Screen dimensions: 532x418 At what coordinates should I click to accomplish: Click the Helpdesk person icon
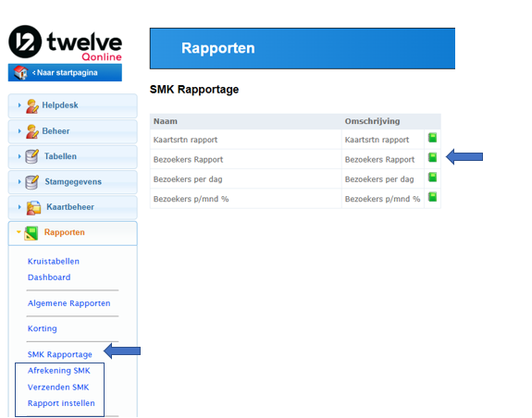[x=32, y=105]
